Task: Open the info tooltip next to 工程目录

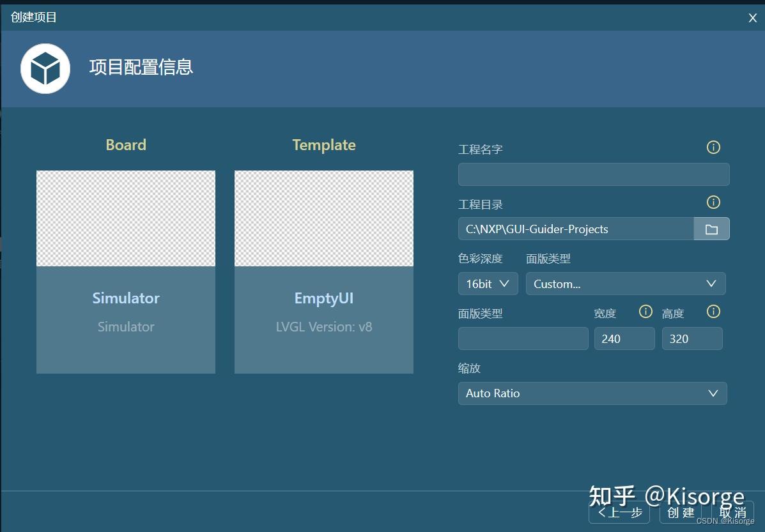Action: click(x=713, y=202)
